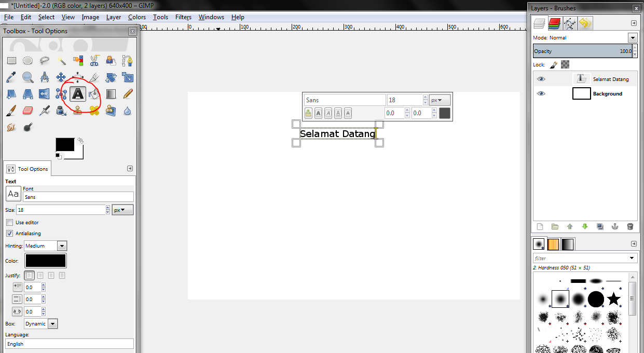Open the Filters menu
Screen dimensions: 644x353
click(183, 17)
